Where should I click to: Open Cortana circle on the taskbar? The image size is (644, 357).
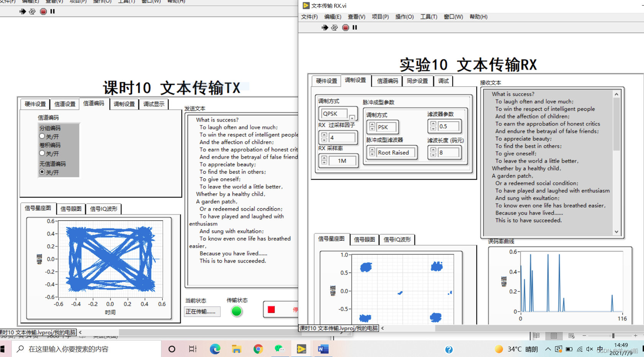tap(172, 349)
